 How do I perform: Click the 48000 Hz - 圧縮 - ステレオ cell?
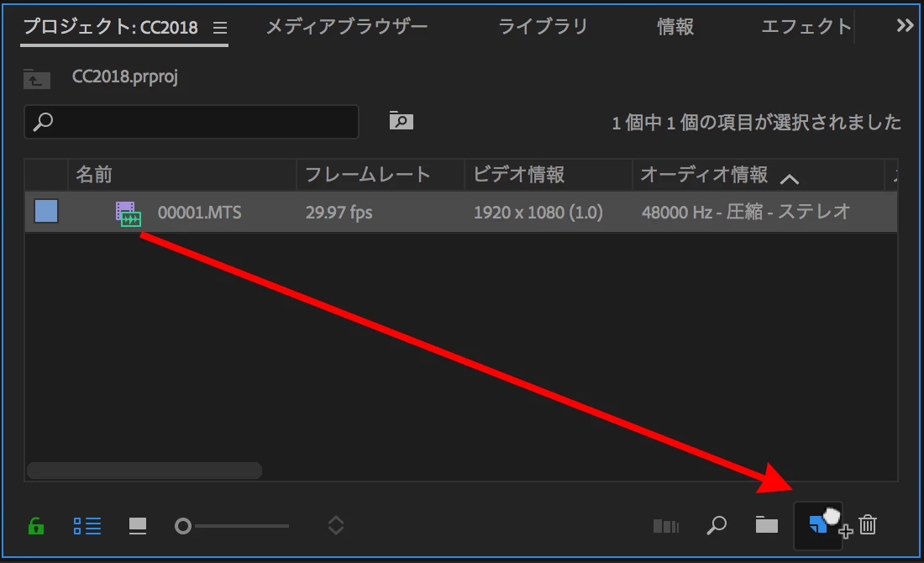(x=745, y=212)
